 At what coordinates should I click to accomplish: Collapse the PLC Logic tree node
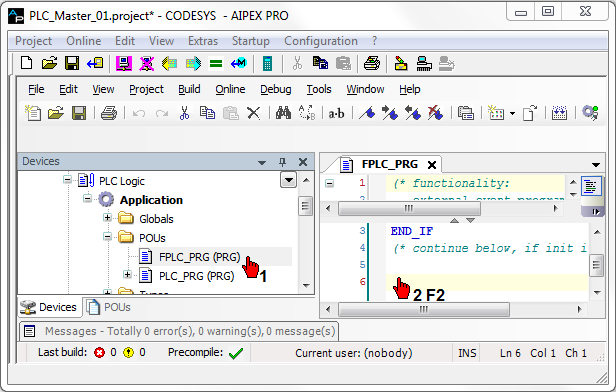(68, 180)
